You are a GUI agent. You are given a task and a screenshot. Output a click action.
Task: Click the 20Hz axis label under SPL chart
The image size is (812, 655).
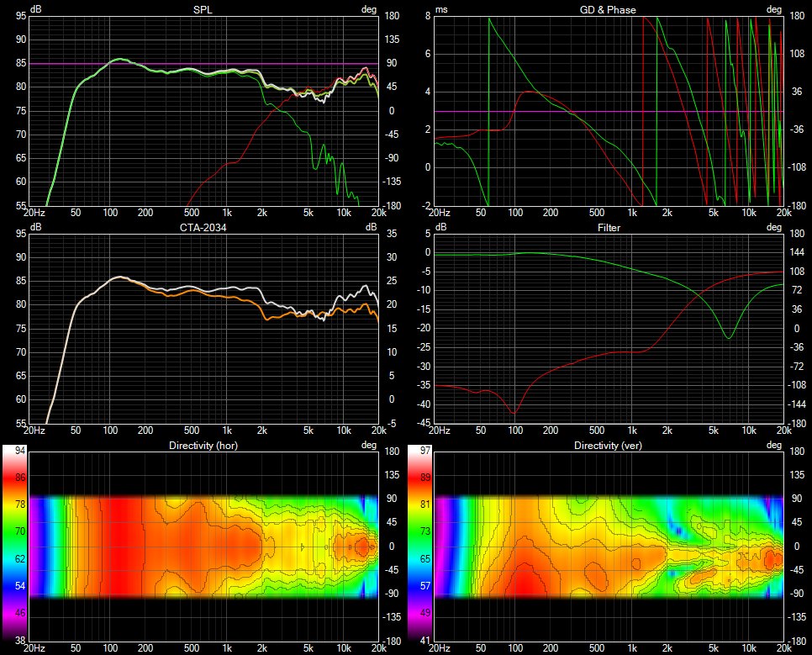coord(34,213)
